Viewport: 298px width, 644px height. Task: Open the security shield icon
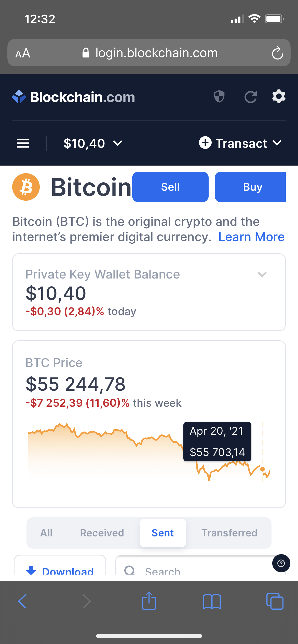[219, 96]
